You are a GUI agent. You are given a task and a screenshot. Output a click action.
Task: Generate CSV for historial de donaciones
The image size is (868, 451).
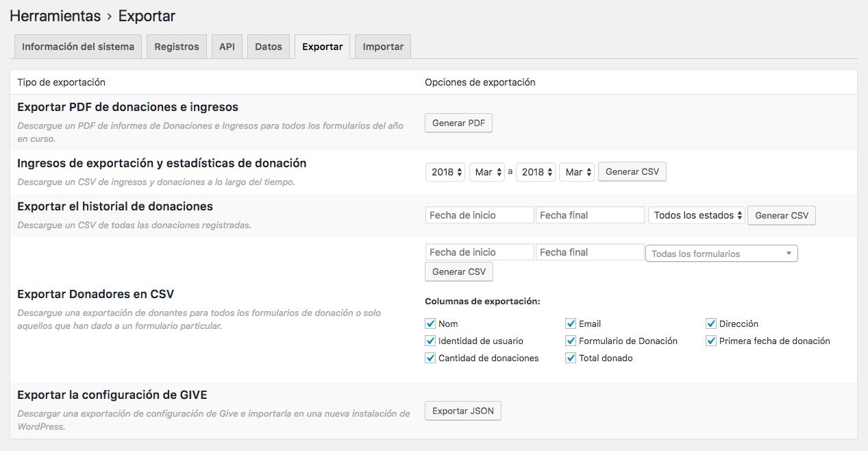pyautogui.click(x=781, y=215)
